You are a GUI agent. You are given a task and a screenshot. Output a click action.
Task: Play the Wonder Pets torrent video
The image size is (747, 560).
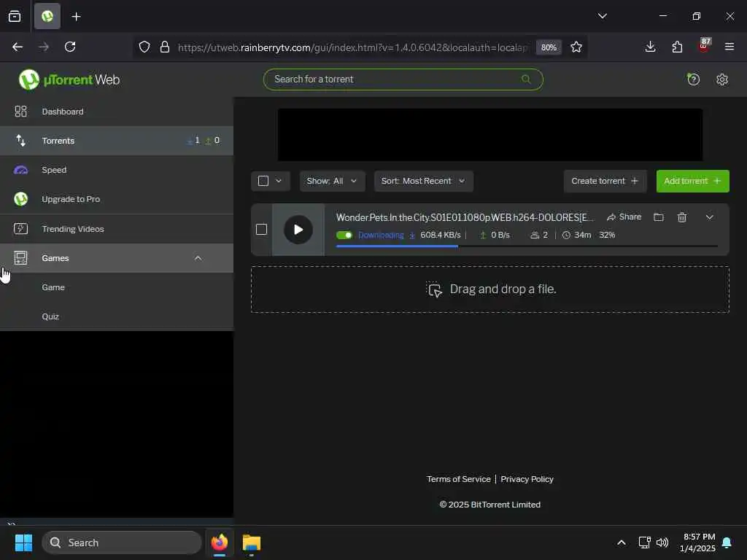point(298,230)
